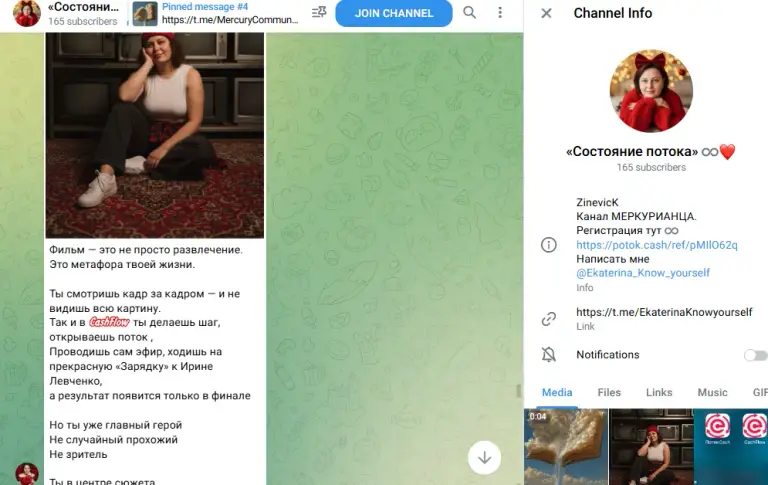Toggle the Notifications switch
The width and height of the screenshot is (768, 485).
tap(755, 355)
